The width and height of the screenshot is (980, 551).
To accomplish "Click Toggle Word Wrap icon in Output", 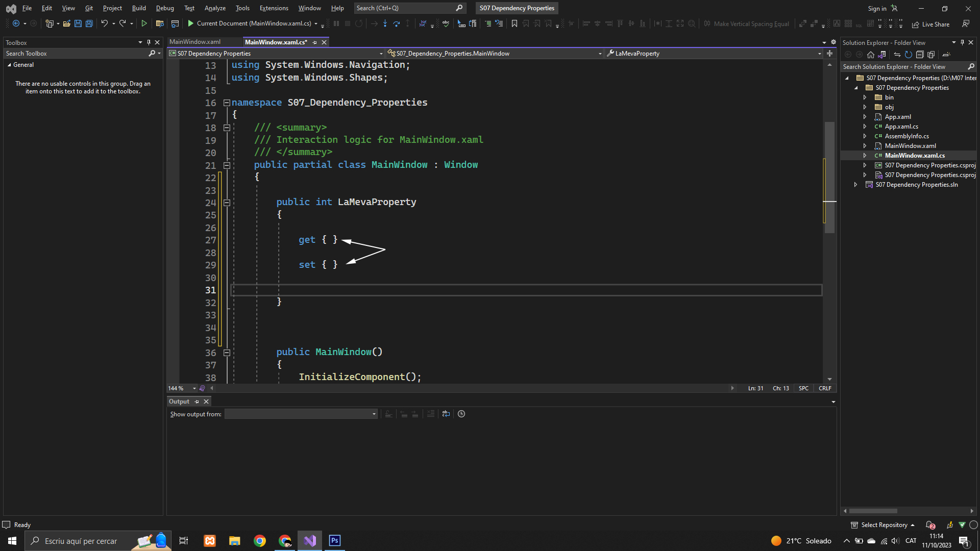I will tap(446, 414).
